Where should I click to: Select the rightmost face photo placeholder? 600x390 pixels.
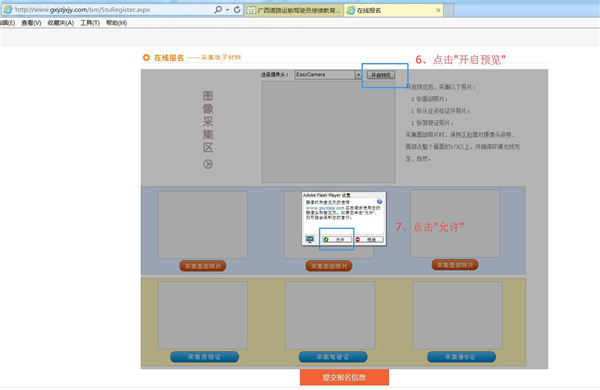click(455, 224)
